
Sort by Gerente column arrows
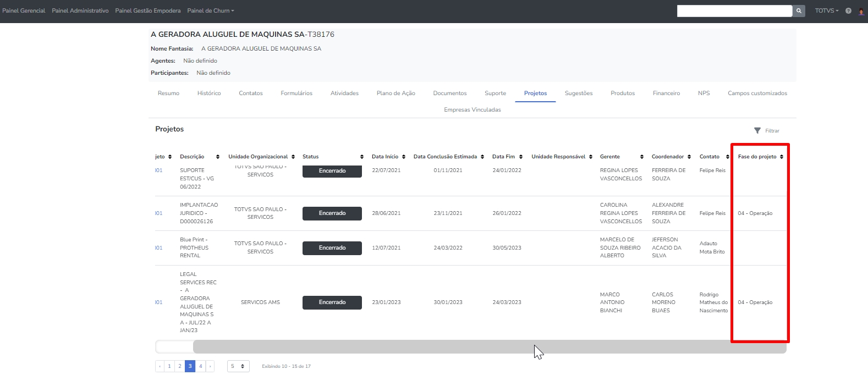642,157
